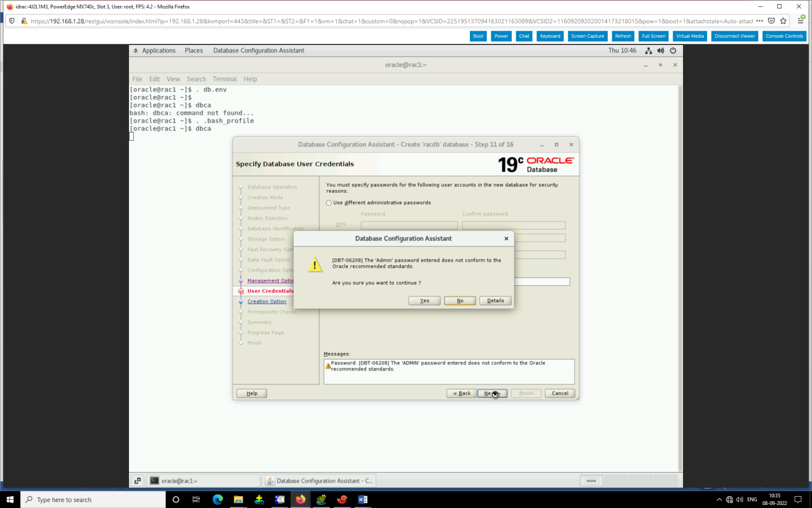Click the Cancel button in wizard
Screen dimensions: 812x508
[560, 393]
